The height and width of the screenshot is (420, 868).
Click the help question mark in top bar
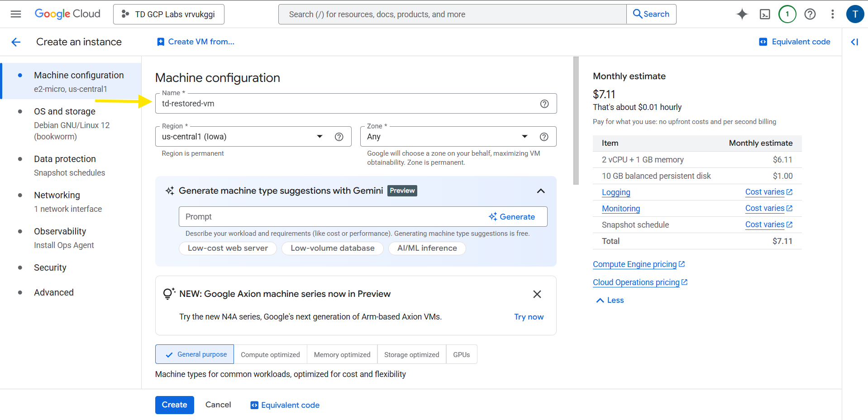pos(810,14)
